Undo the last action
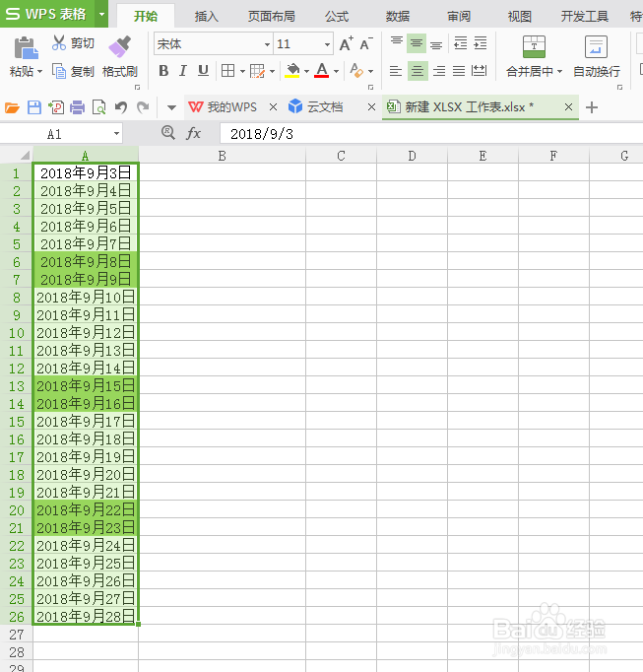643x672 pixels. coord(121,107)
